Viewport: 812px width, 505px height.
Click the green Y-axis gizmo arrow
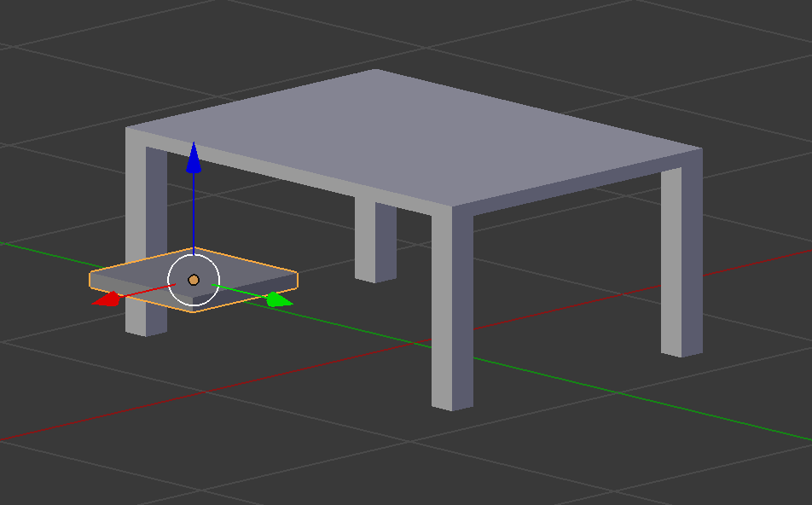pos(278,299)
